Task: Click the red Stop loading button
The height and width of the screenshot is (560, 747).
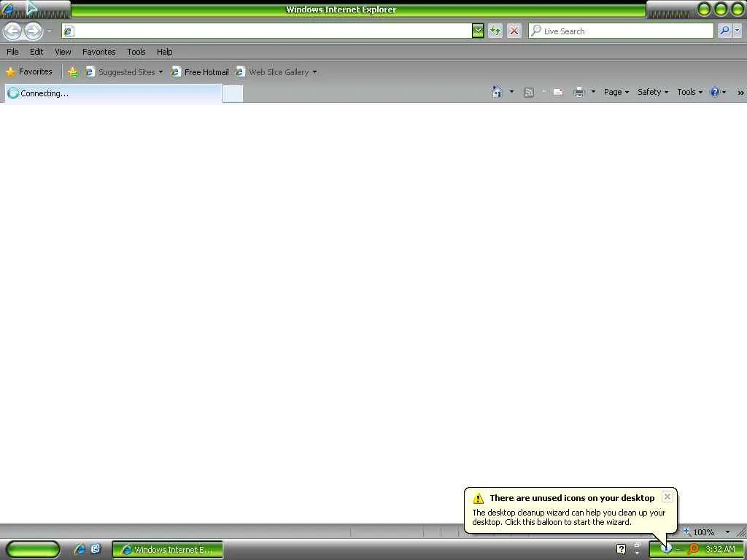Action: coord(514,31)
